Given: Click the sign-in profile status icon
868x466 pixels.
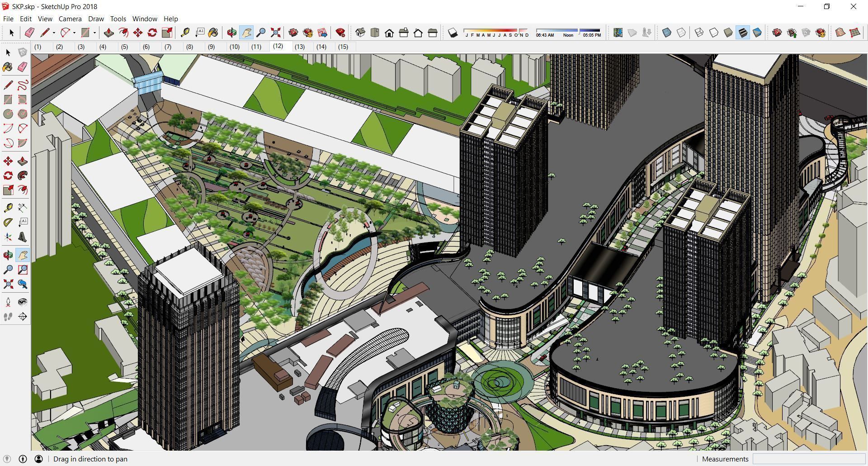Looking at the screenshot, I should 38,459.
